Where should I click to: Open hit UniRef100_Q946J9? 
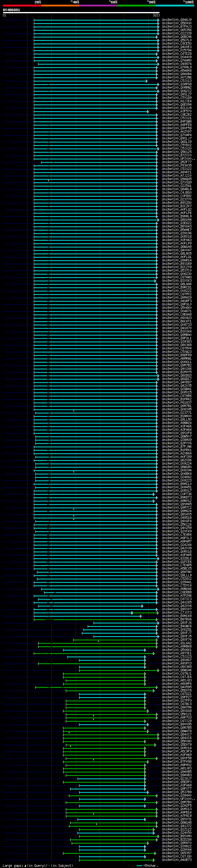tap(176, 20)
